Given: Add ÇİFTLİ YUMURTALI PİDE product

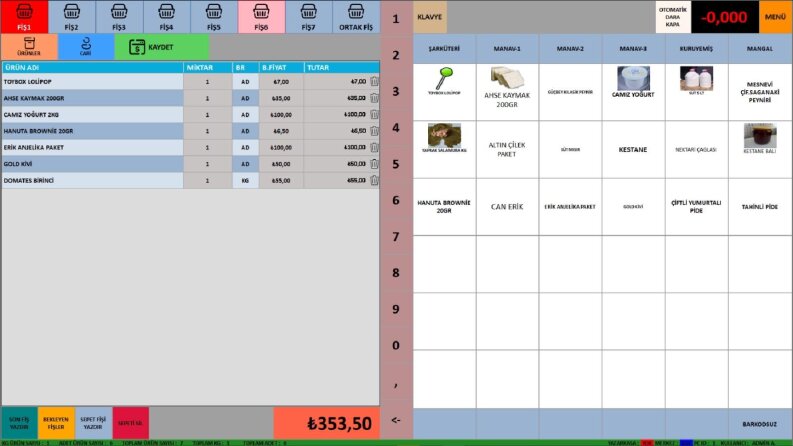Looking at the screenshot, I should pos(696,206).
